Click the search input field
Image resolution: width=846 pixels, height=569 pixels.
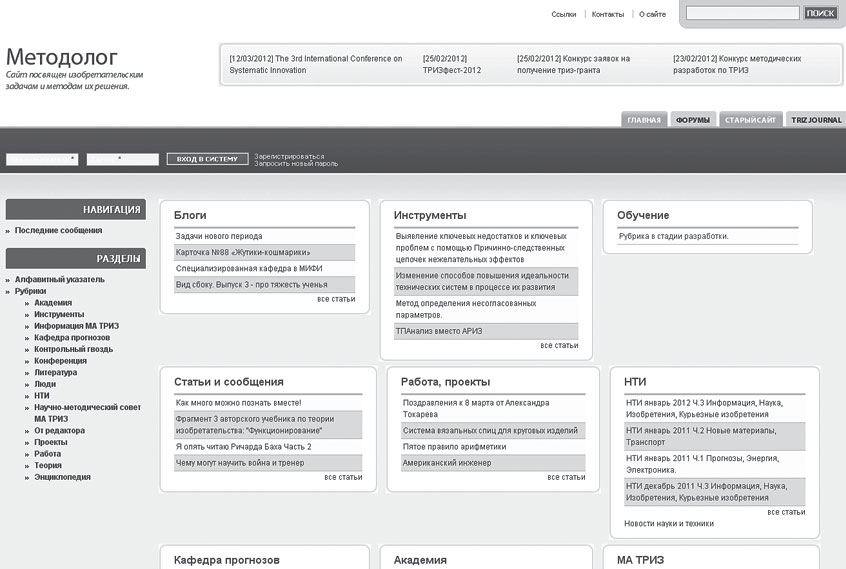[x=742, y=13]
